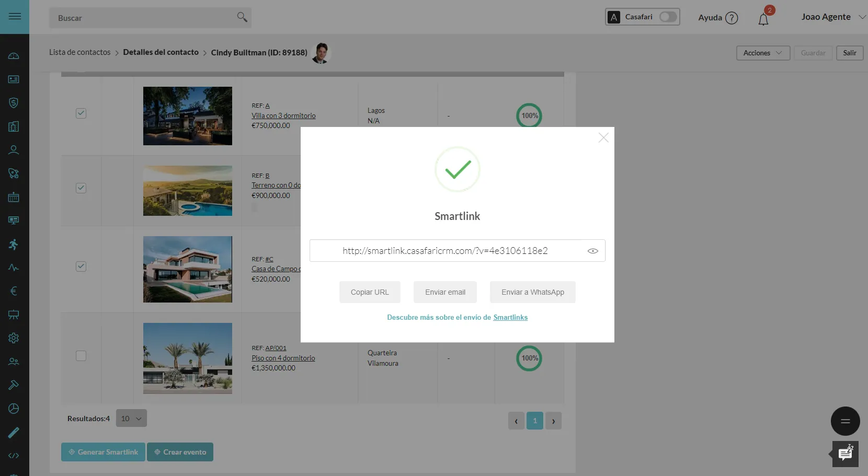This screenshot has width=868, height=476.
Task: Open results per page dropdown showing 10
Action: click(x=131, y=418)
